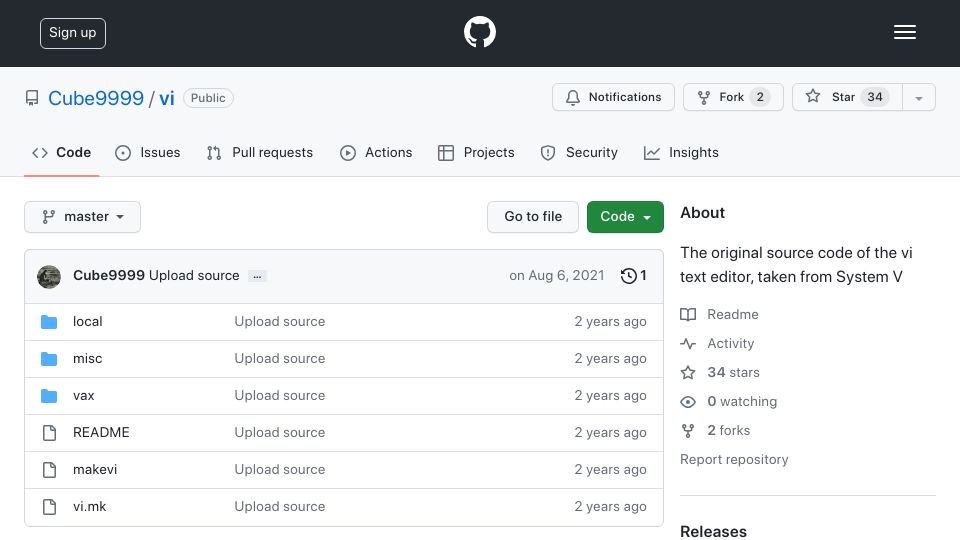The width and height of the screenshot is (960, 540).
Task: Click the folder icon for local
Action: [49, 321]
